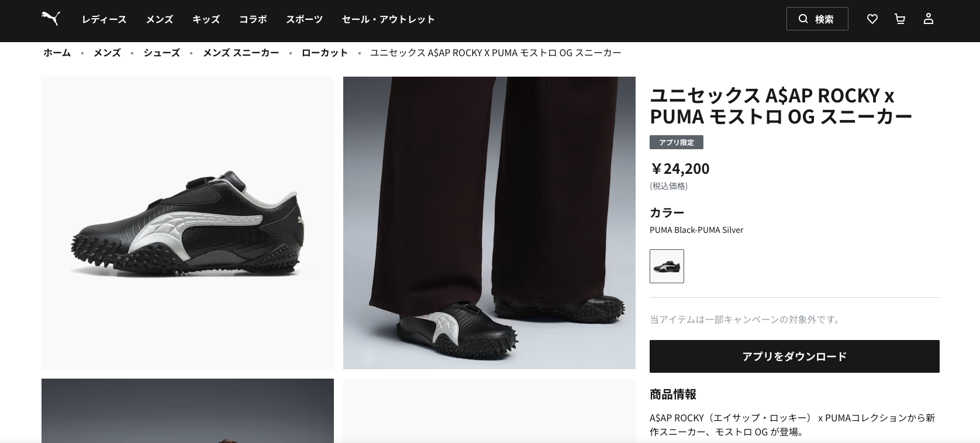Viewport: 980px width, 443px height.
Task: Click the アプリ限定 badge
Action: tap(677, 142)
